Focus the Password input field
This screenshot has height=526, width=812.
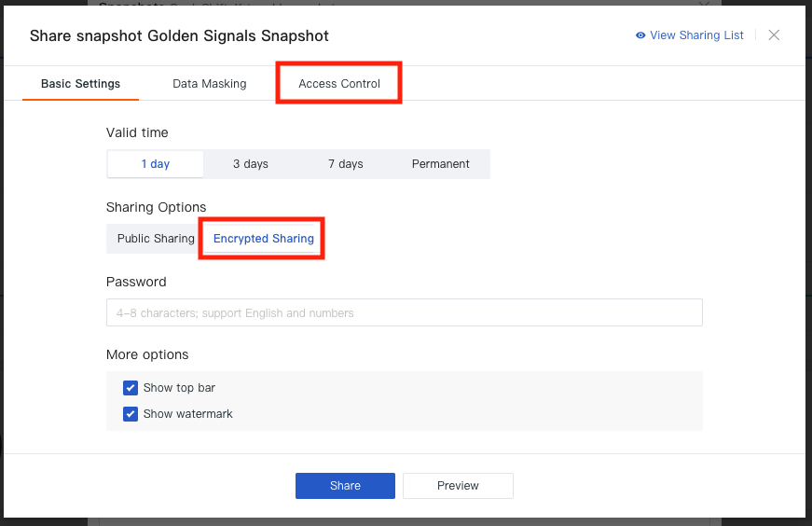405,312
